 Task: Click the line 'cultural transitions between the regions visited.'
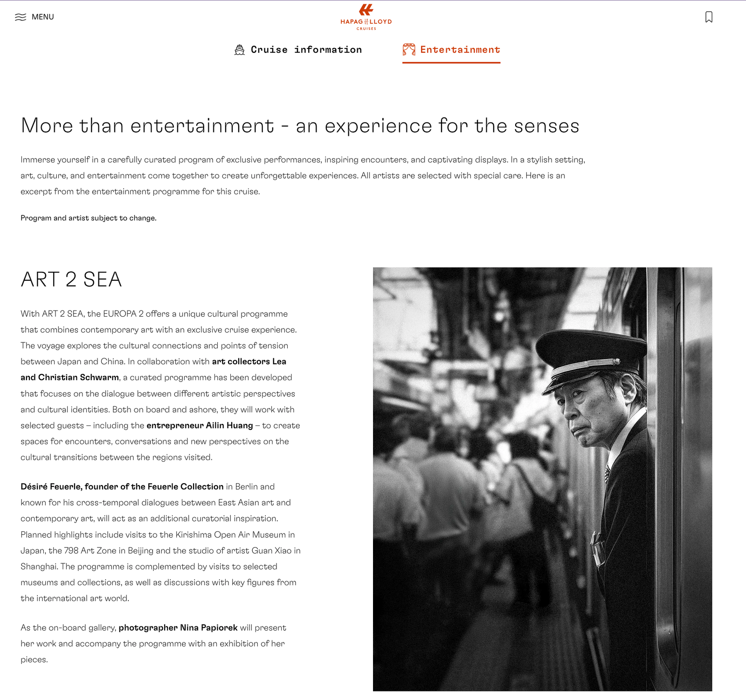click(117, 457)
